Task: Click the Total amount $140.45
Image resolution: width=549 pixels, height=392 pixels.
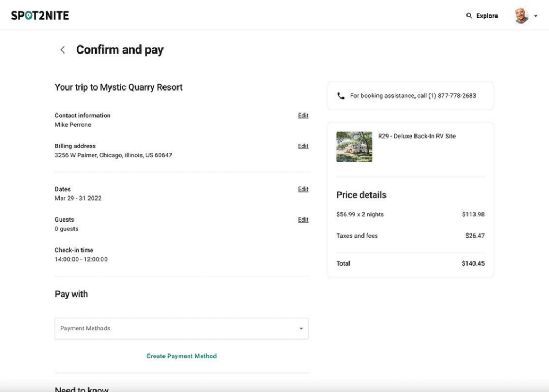Action: pos(473,263)
